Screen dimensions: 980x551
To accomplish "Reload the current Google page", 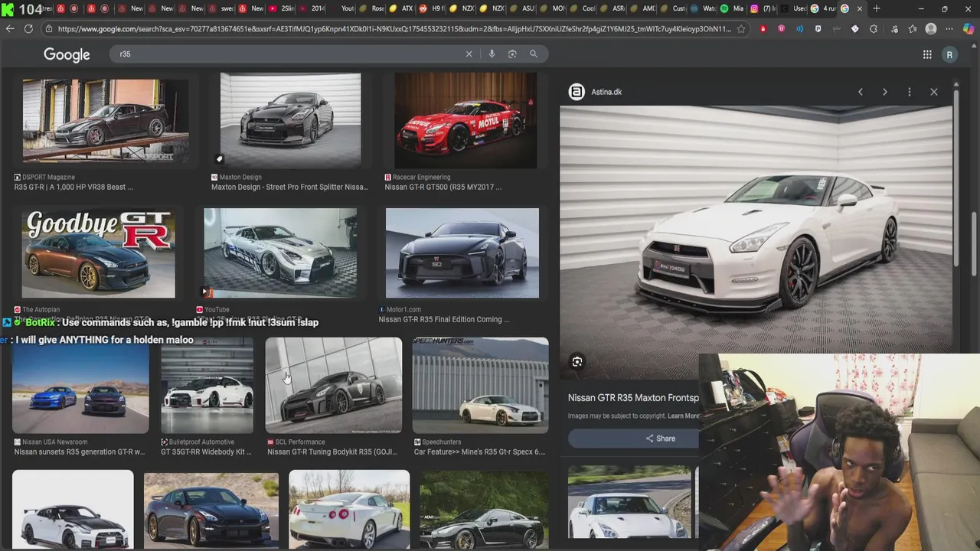I will pos(28,28).
